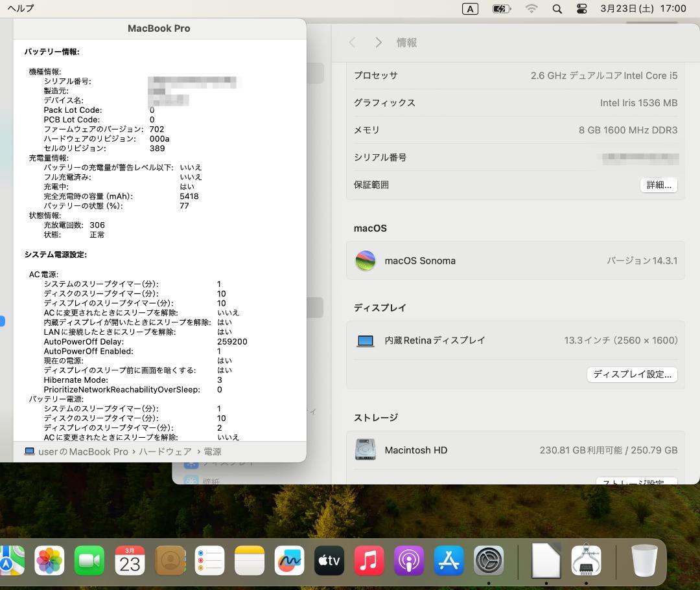700x590 pixels.
Task: Launch the Music app from the Dock
Action: tap(369, 561)
